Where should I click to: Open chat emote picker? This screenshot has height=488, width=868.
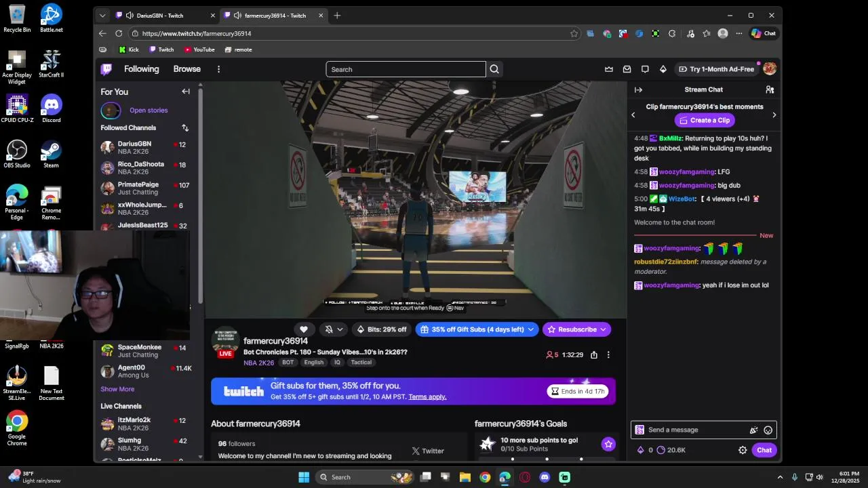(x=768, y=430)
